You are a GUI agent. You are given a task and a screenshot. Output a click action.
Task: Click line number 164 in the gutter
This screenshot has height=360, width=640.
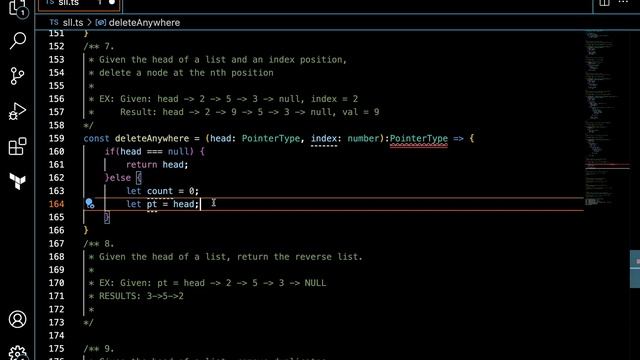click(56, 204)
